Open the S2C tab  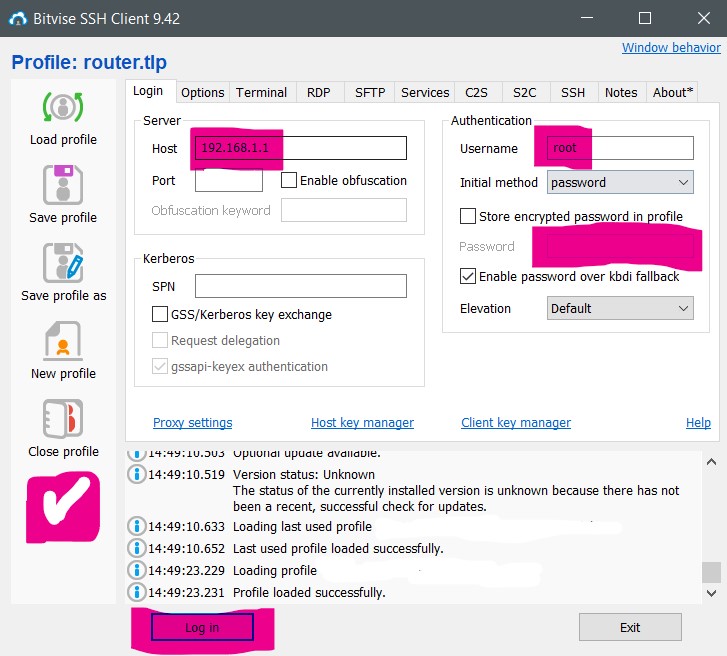click(525, 92)
